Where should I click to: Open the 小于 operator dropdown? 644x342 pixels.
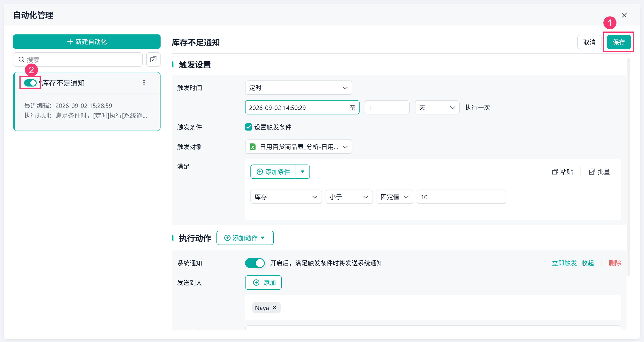pyautogui.click(x=349, y=197)
